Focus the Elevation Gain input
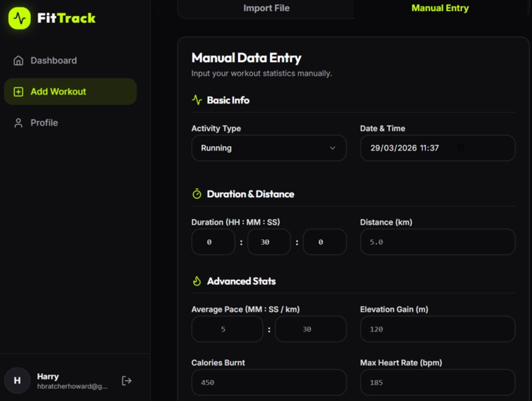Viewport: 532px width, 401px height. click(437, 329)
